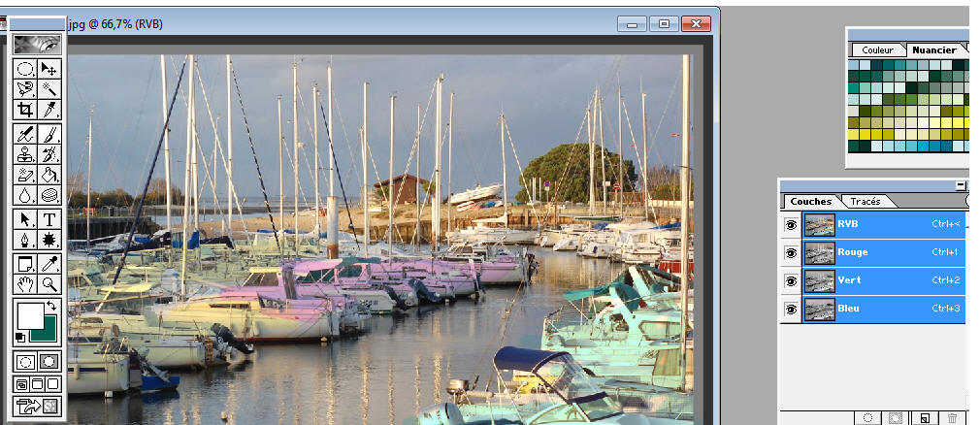Open the white foreground color picker
The image size is (980, 425).
[30, 315]
